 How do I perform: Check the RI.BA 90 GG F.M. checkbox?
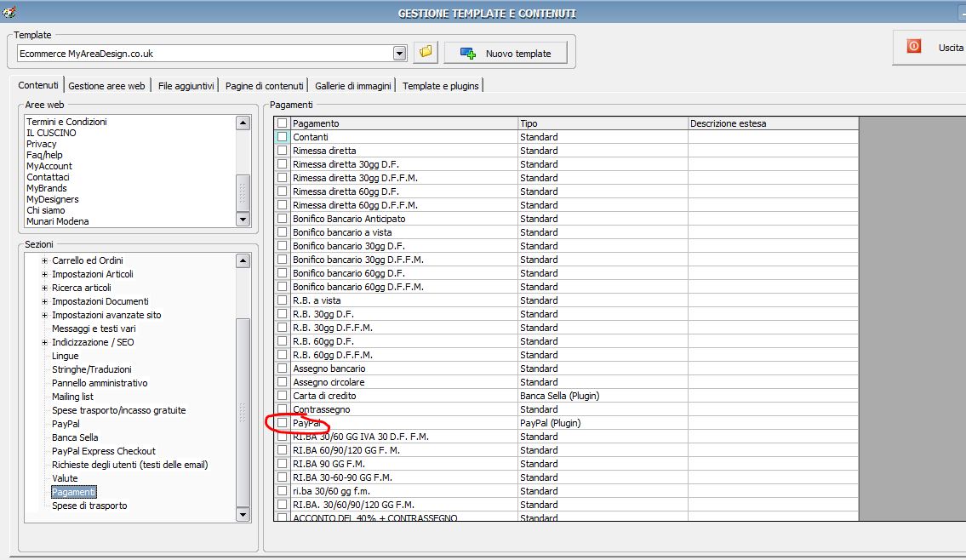[283, 464]
